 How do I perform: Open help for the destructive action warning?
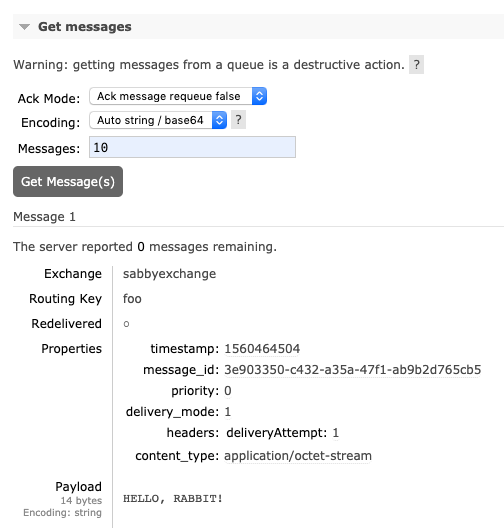416,64
